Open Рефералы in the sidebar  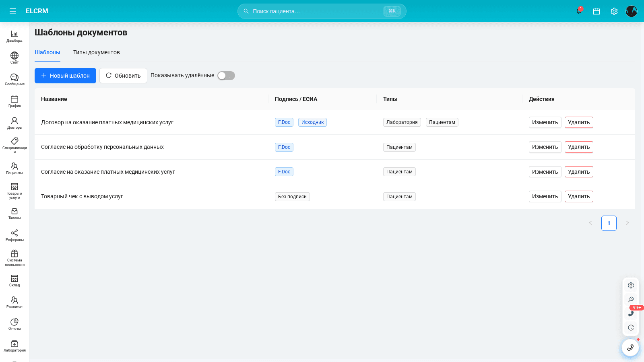14,235
